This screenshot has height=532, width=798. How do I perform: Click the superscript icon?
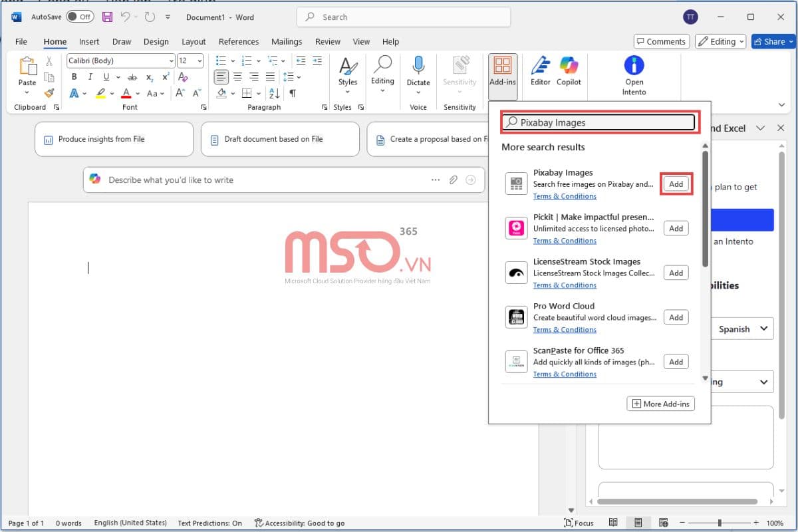(x=166, y=77)
